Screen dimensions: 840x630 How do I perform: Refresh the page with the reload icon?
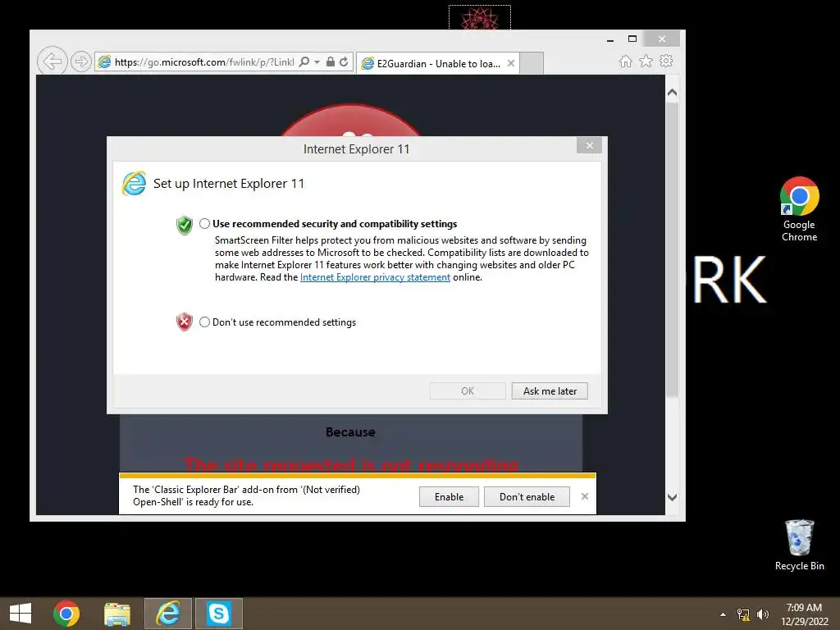click(x=344, y=62)
